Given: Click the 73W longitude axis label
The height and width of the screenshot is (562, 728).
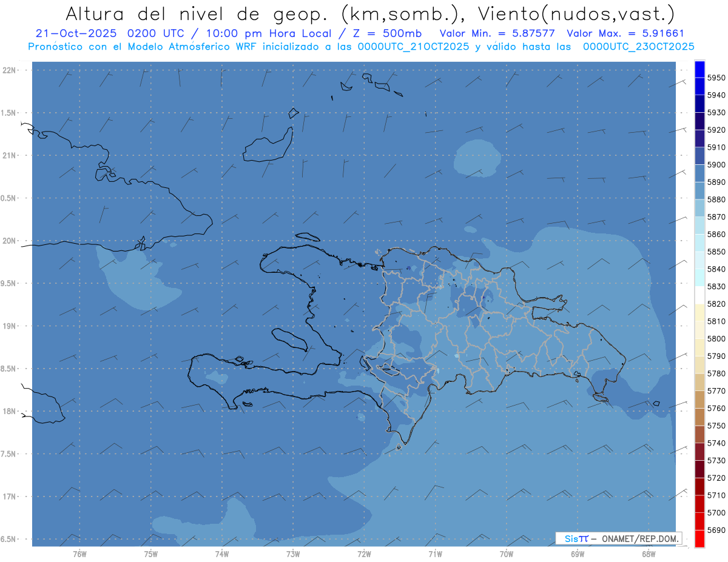Looking at the screenshot, I should click(293, 554).
